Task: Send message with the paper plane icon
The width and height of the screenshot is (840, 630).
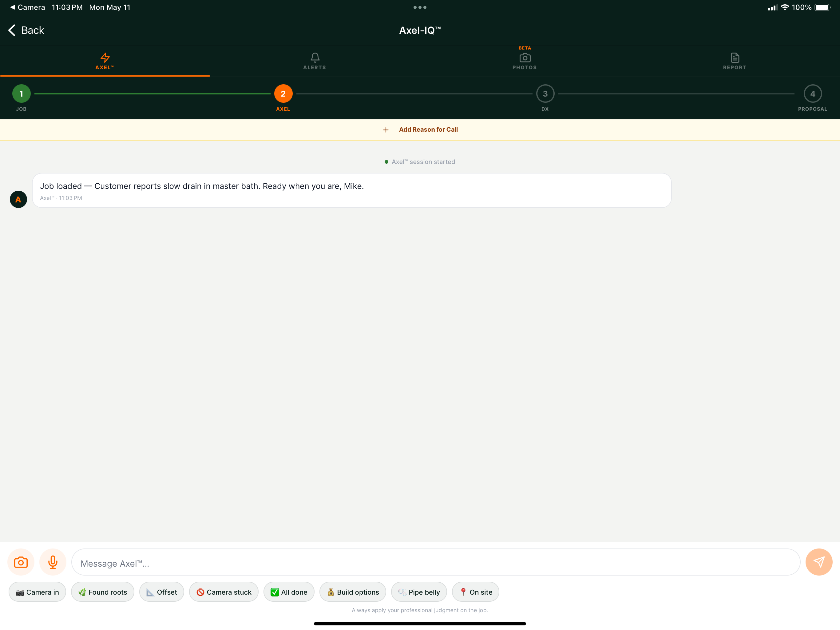Action: [819, 562]
